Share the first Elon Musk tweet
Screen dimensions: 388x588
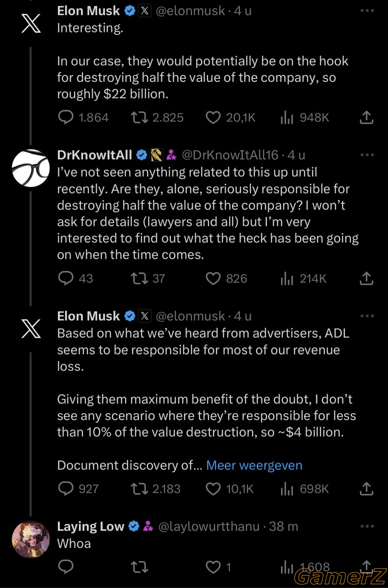point(367,118)
